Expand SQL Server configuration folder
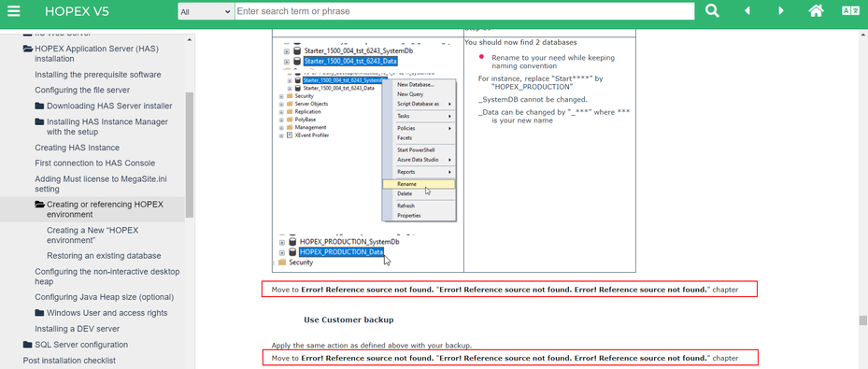Image resolution: width=868 pixels, height=369 pixels. [28, 345]
